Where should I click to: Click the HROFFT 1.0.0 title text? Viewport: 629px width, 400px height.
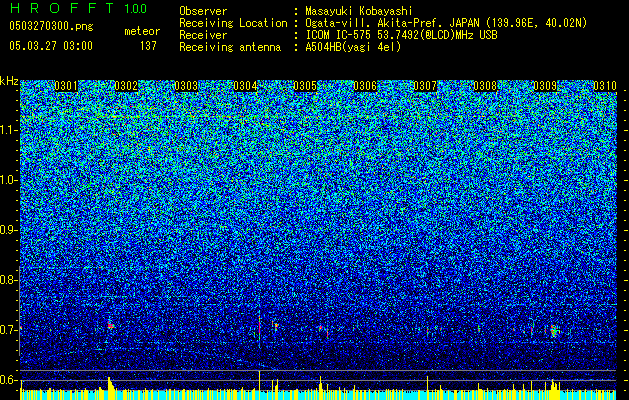pyautogui.click(x=79, y=8)
